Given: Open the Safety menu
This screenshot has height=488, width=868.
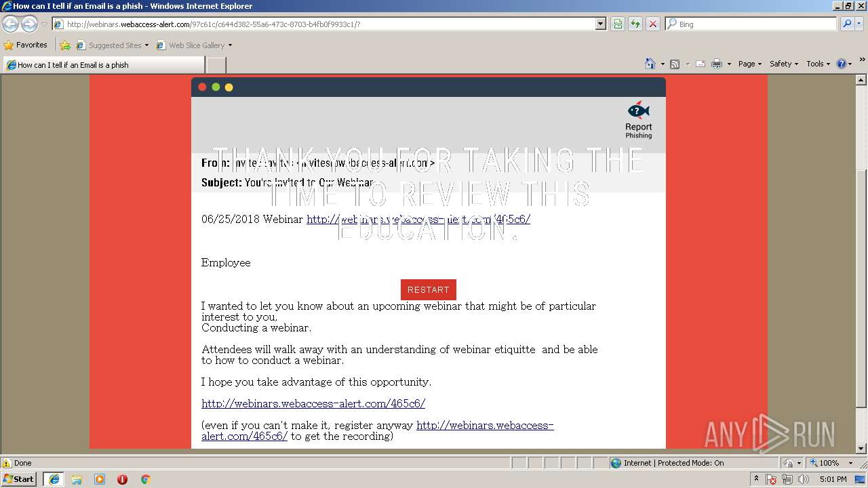Looking at the screenshot, I should coord(784,64).
